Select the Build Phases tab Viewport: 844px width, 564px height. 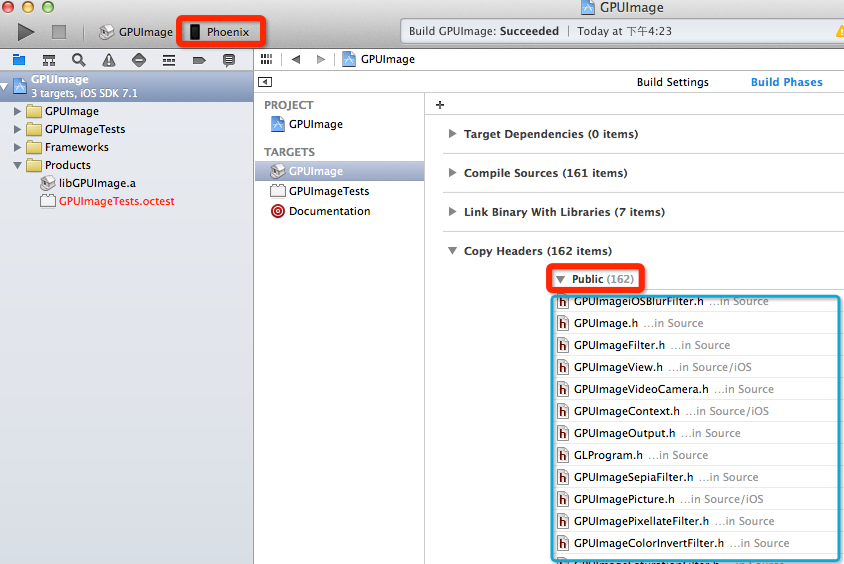[x=786, y=82]
